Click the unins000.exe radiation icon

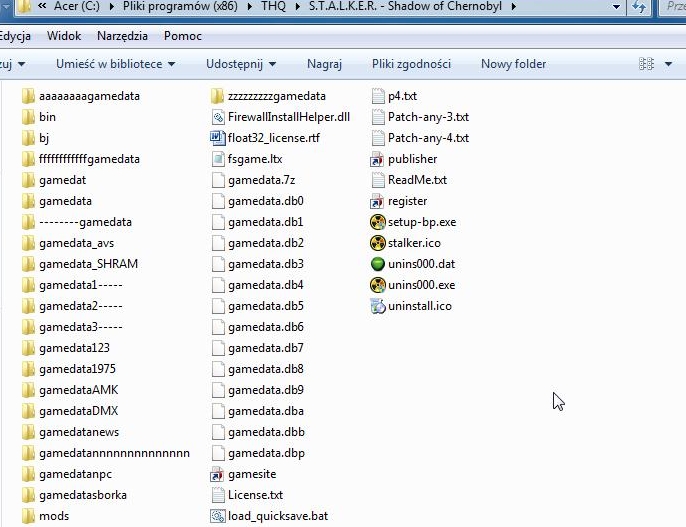(378, 285)
